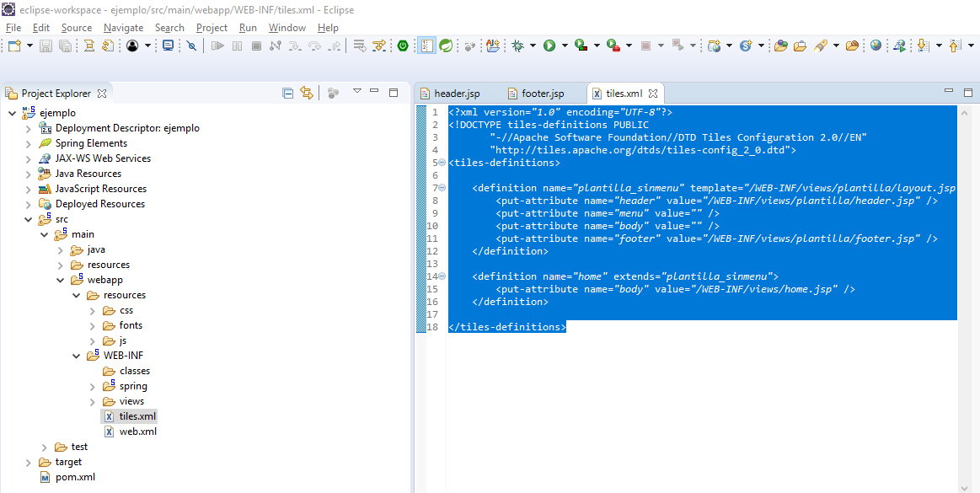This screenshot has width=980, height=493.
Task: Select web.xml in Project Explorer
Action: (x=137, y=431)
